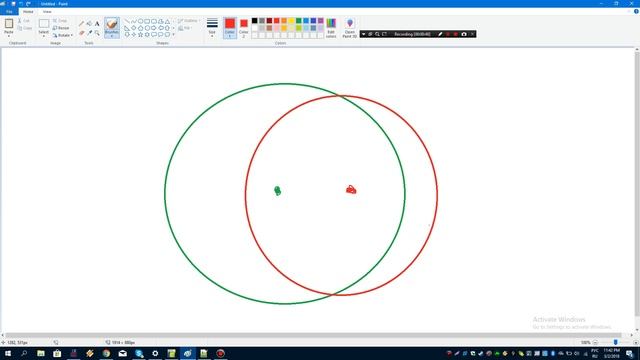This screenshot has height=360, width=640.
Task: Expand the Shapes gallery more arrow
Action: click(173, 35)
